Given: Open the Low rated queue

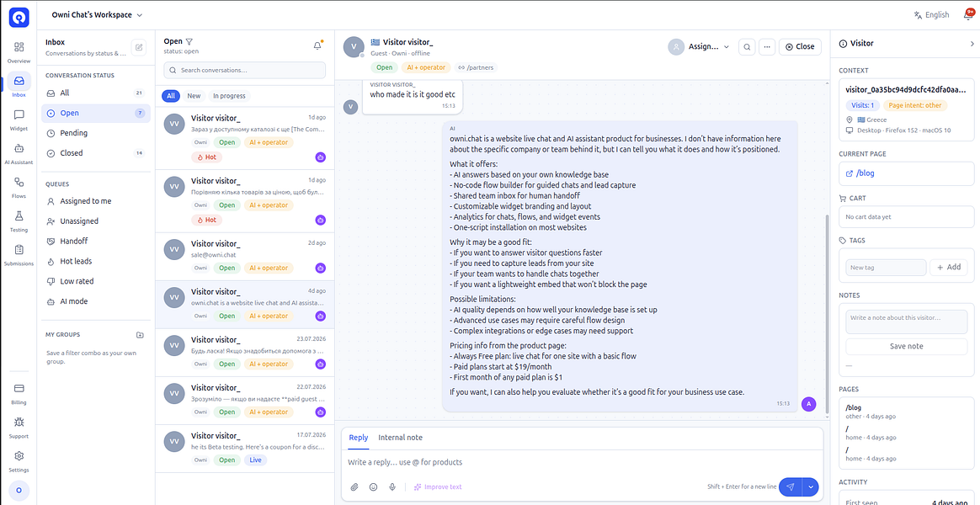Looking at the screenshot, I should pos(96,281).
